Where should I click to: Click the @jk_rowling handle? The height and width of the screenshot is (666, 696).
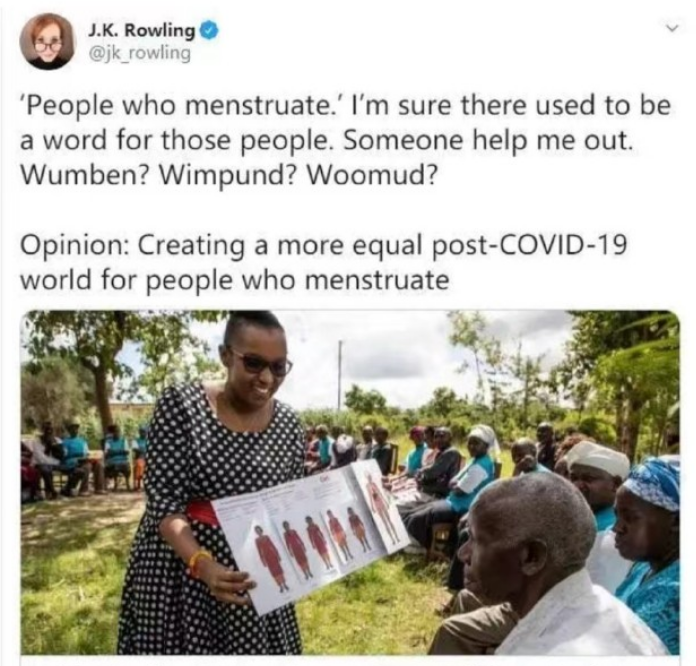pos(139,53)
